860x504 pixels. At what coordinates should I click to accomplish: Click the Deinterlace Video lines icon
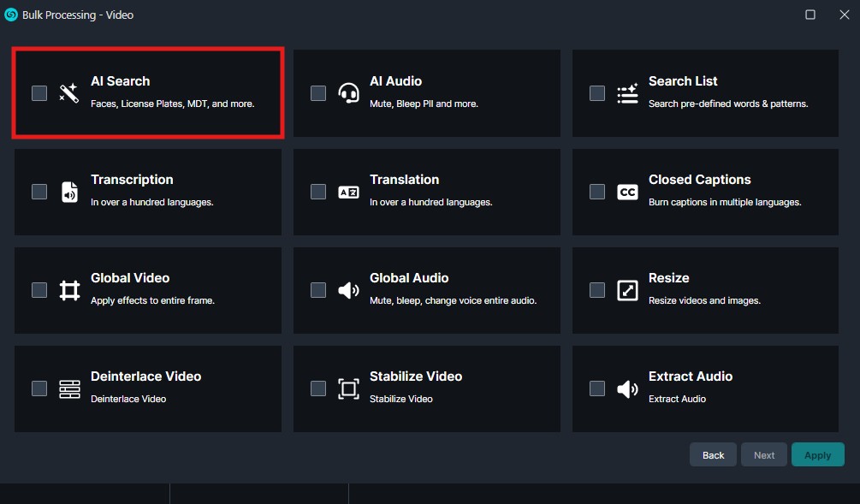(x=69, y=388)
